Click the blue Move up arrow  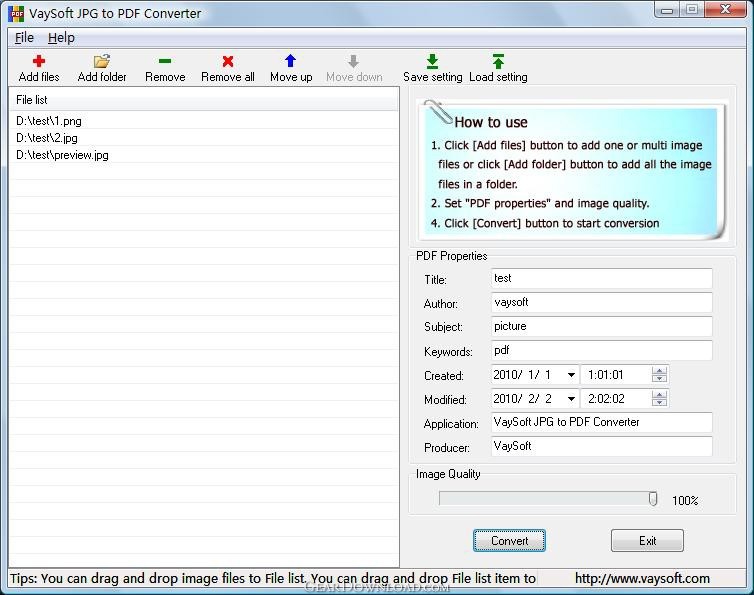tap(290, 61)
